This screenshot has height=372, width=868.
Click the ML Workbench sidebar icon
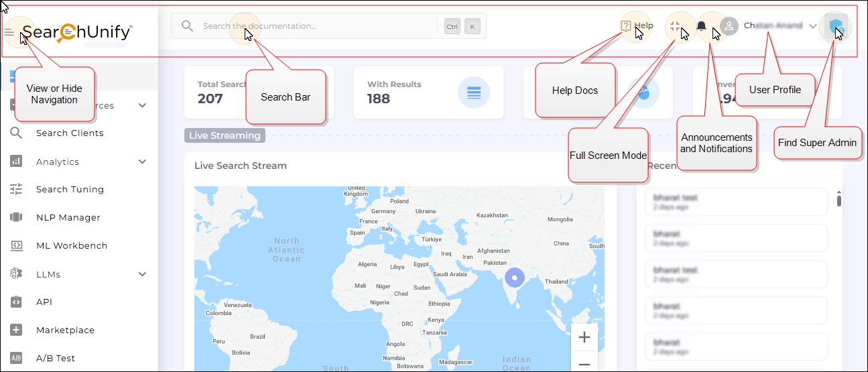(x=17, y=245)
